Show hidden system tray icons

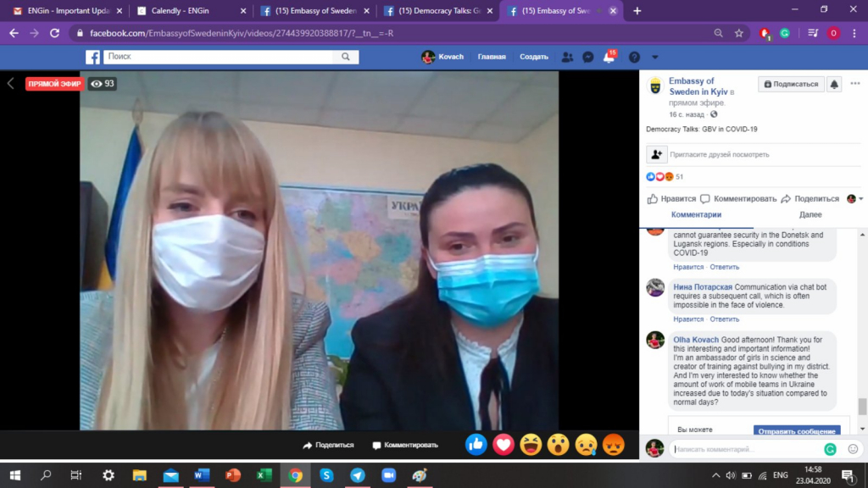[x=715, y=475]
